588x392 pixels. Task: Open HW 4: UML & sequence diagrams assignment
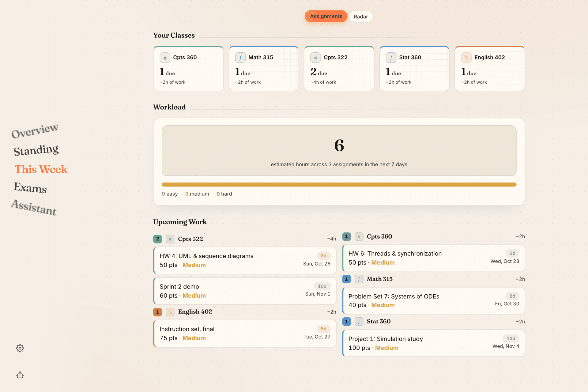pos(245,261)
